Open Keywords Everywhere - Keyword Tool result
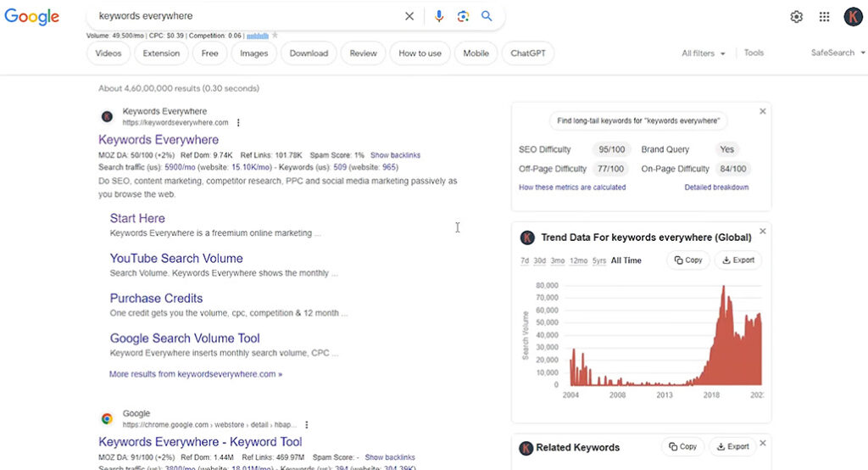 coord(200,442)
